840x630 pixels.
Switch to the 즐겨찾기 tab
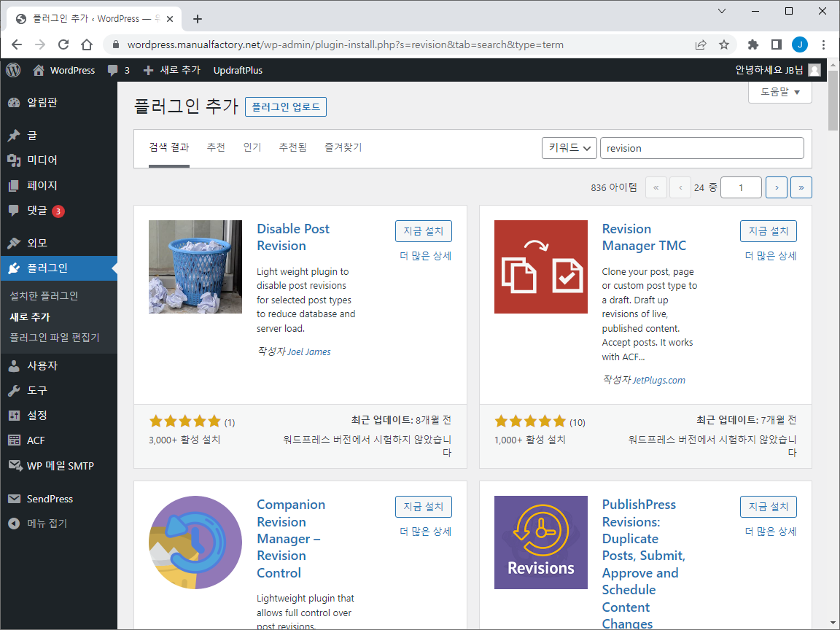coord(343,147)
